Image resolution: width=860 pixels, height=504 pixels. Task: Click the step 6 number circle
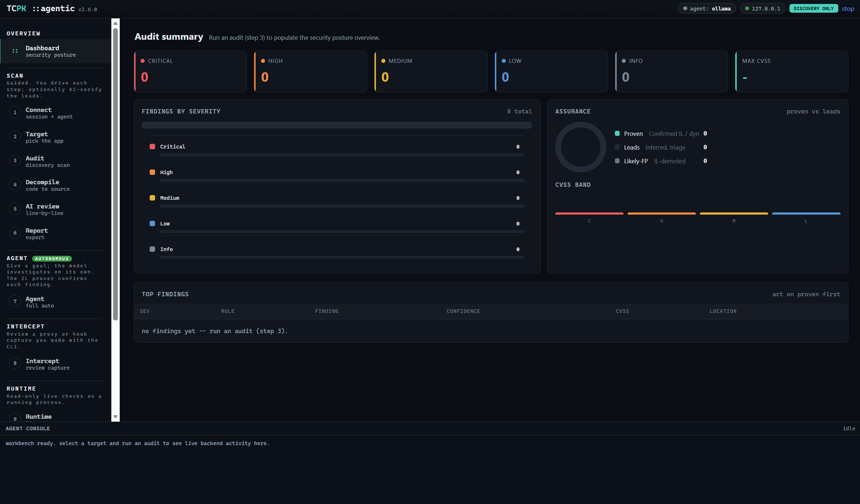pos(15,233)
